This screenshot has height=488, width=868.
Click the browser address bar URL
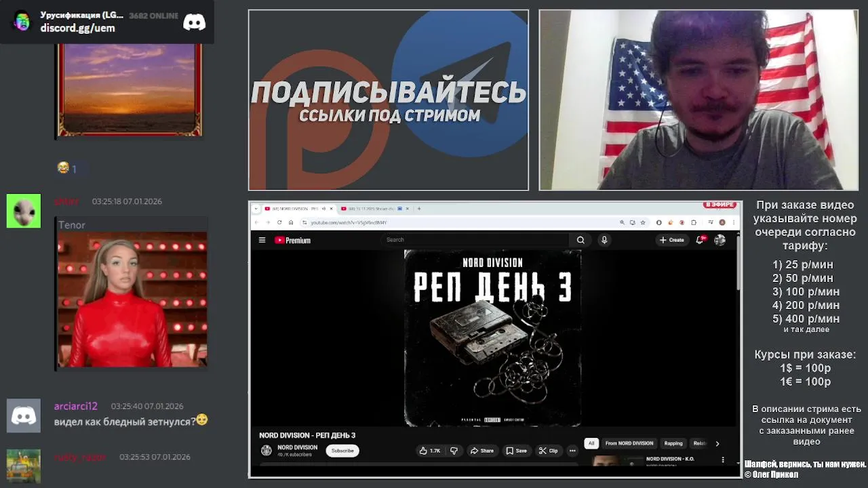click(349, 222)
